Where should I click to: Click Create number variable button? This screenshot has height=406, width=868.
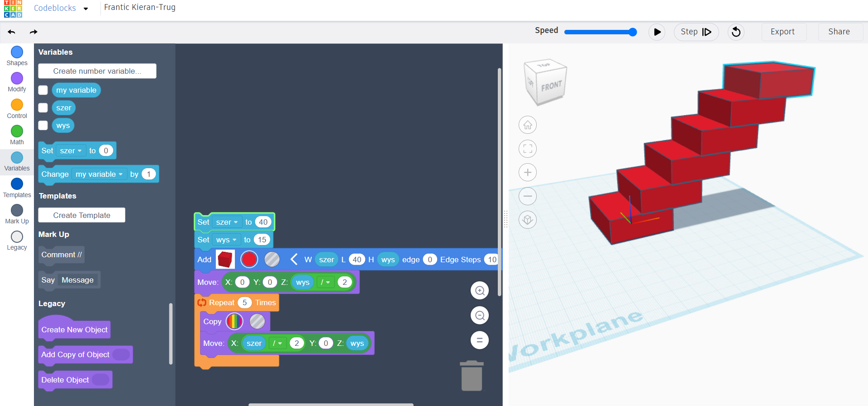[97, 71]
